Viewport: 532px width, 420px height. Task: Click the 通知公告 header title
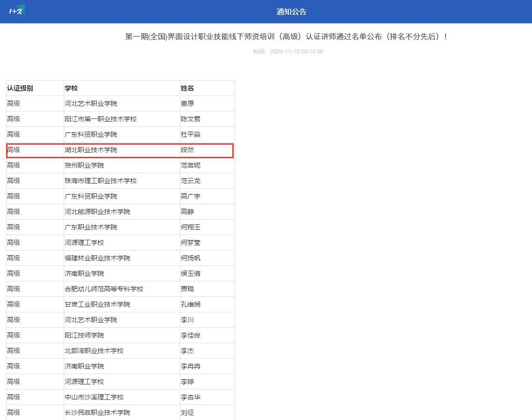pos(291,12)
